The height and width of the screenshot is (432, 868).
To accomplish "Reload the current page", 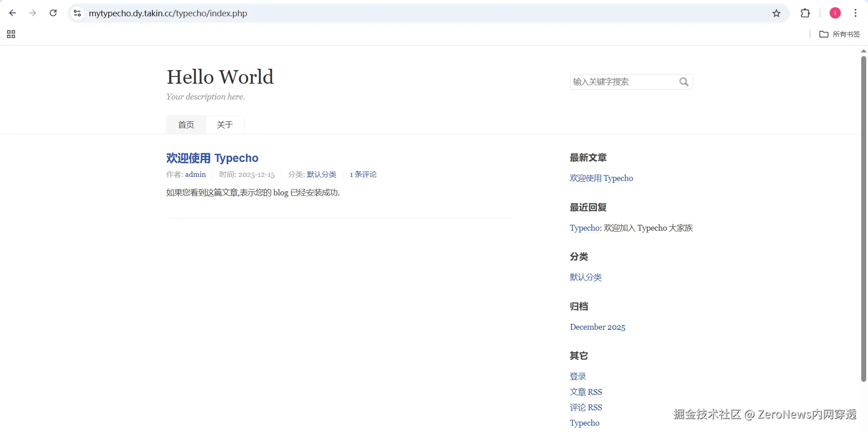I will pyautogui.click(x=53, y=13).
